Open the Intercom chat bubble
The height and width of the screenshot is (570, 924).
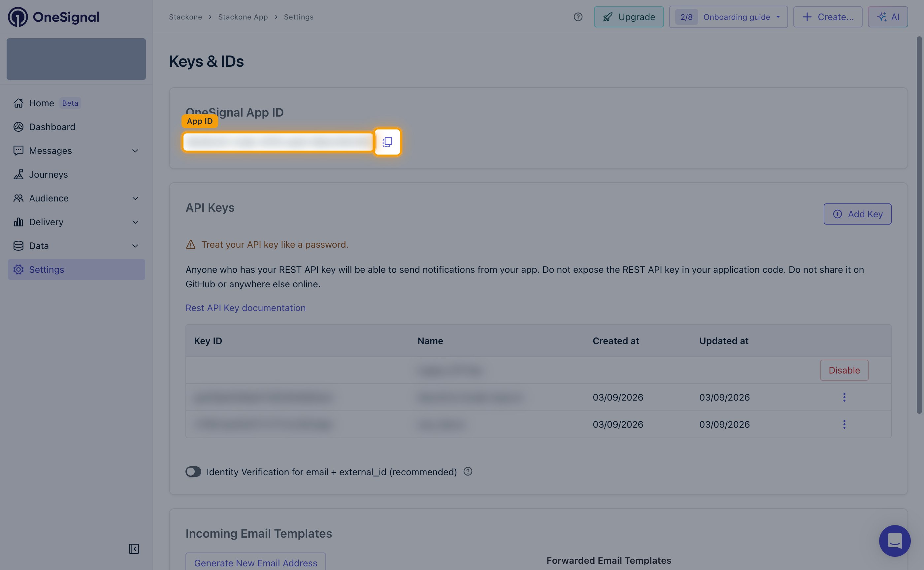coord(895,541)
